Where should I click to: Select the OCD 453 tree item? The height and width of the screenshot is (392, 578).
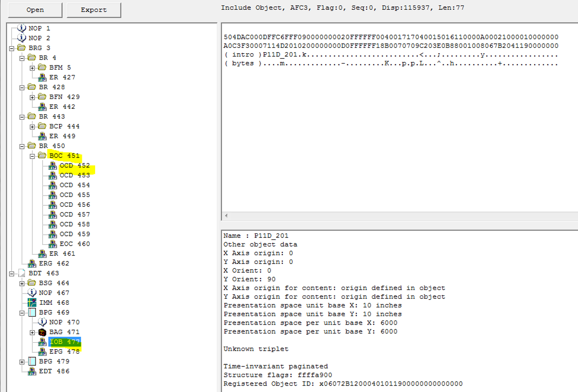click(x=75, y=175)
